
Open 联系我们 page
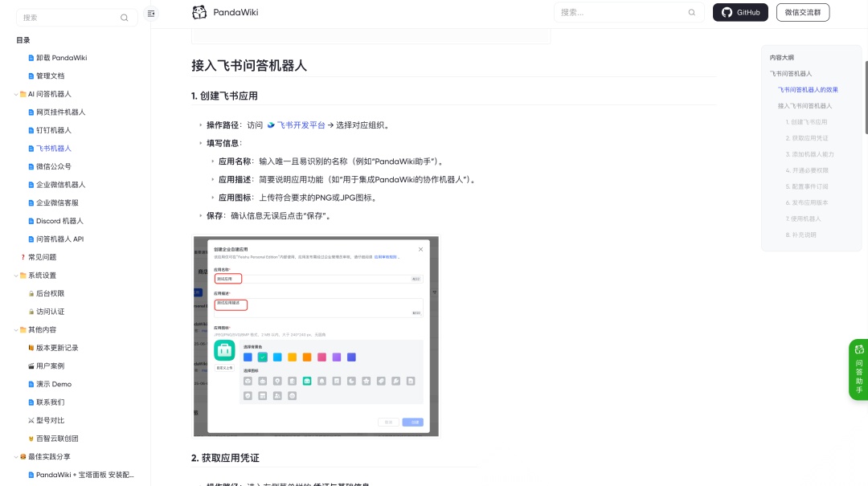click(x=51, y=402)
